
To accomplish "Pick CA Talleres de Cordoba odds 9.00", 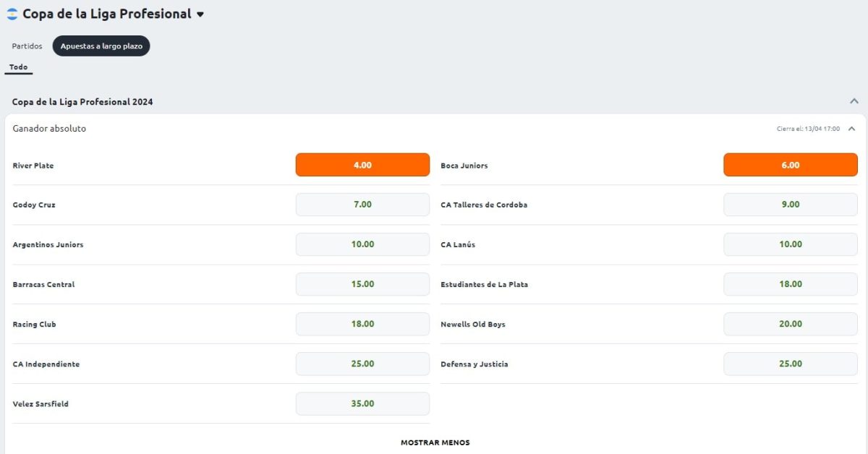I will click(791, 205).
